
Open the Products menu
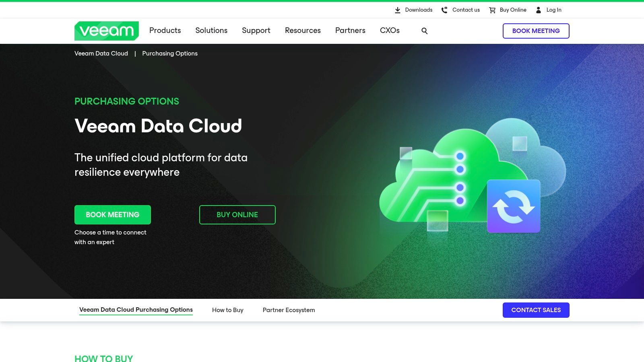(165, 31)
